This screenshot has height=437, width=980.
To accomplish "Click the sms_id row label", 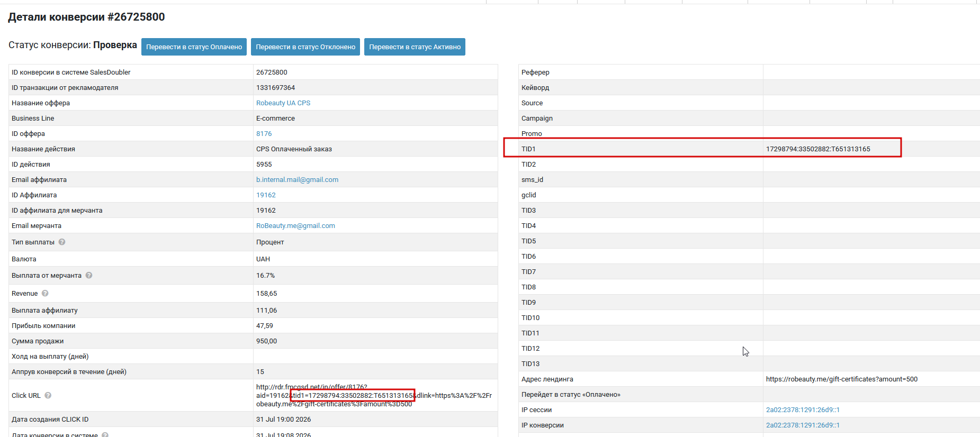I will pos(532,180).
